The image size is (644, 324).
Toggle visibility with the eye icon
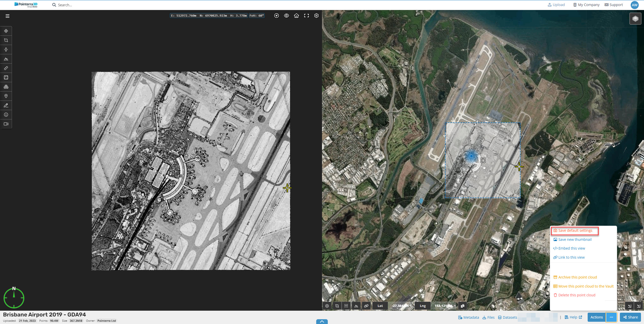(x=286, y=16)
